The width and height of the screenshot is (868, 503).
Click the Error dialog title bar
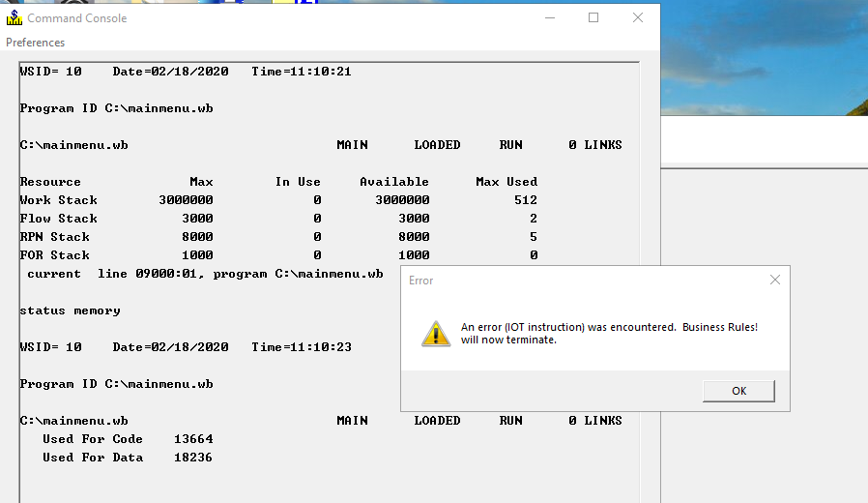(x=580, y=281)
